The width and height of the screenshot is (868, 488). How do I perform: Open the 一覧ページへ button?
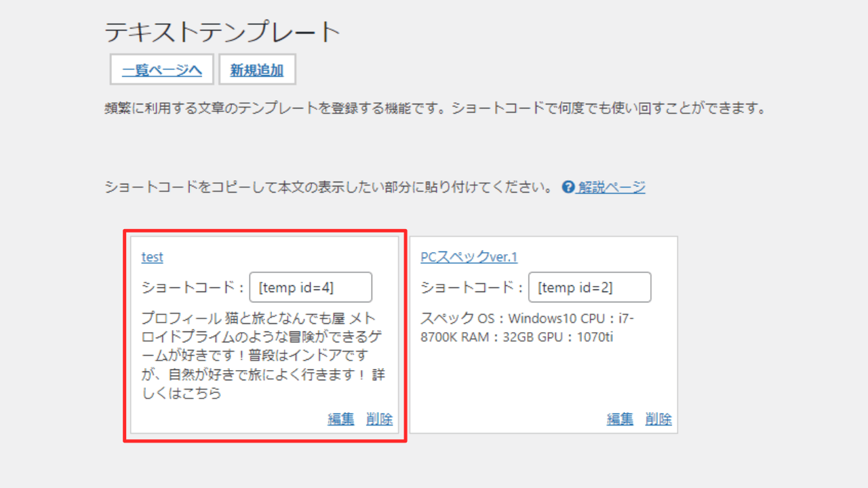162,70
